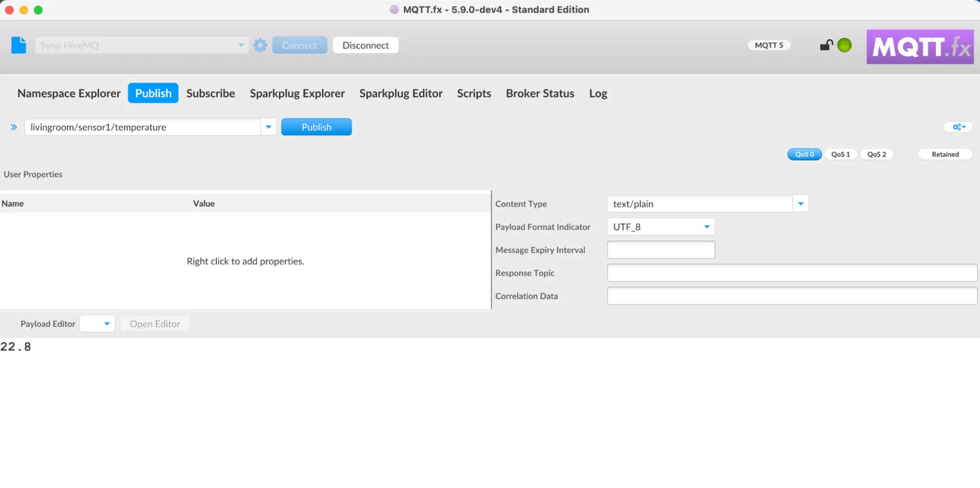Click the yellow minimize window button
The image size is (980, 488).
[x=24, y=10]
